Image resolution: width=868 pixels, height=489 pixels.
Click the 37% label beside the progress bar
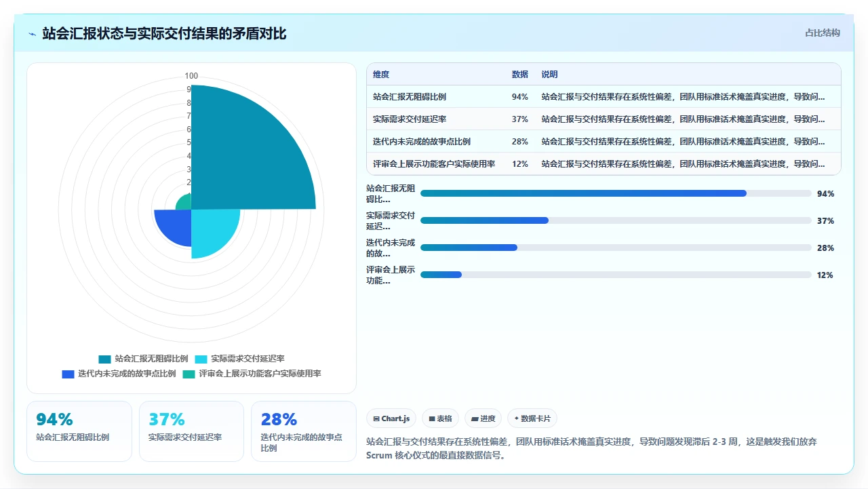[825, 220]
